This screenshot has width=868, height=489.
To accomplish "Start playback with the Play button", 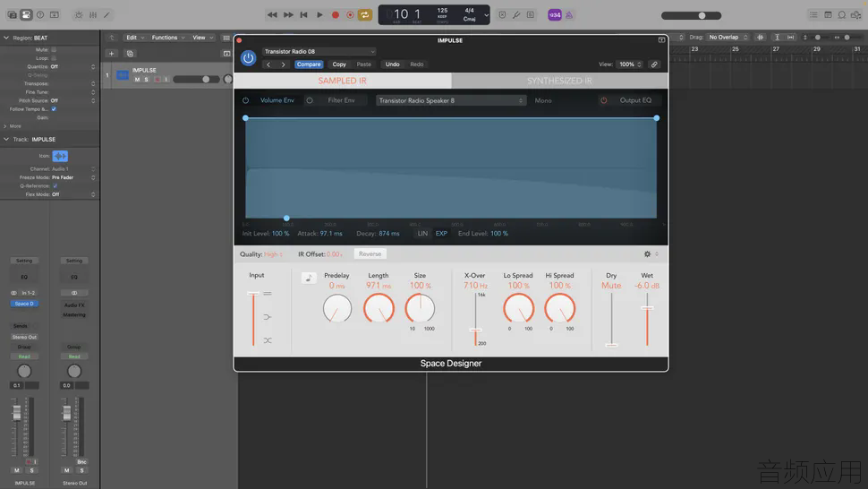I will tap(319, 15).
